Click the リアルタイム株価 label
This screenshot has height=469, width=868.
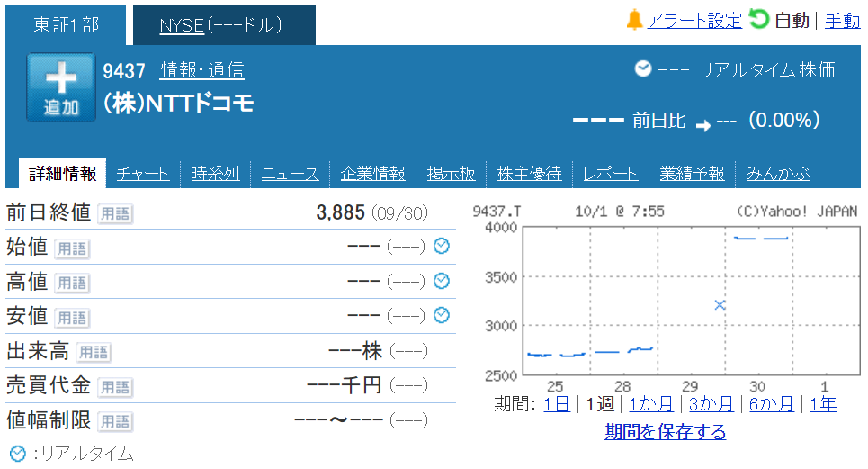click(x=766, y=70)
